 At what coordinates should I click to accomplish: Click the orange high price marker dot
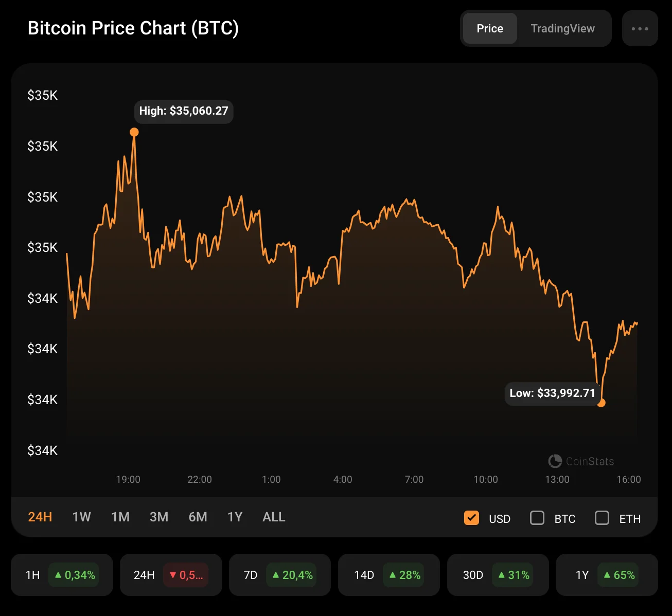[x=134, y=132]
